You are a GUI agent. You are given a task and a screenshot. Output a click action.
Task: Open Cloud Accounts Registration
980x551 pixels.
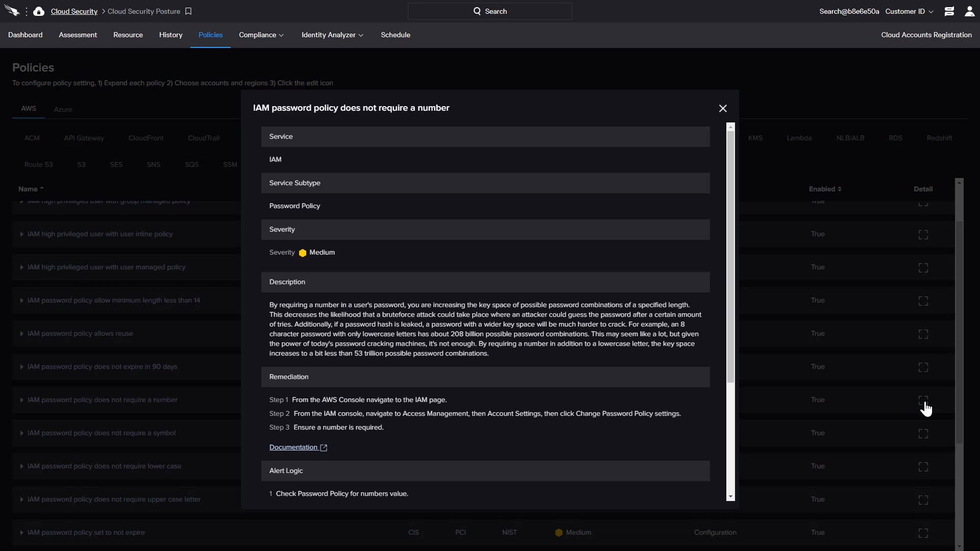point(926,35)
